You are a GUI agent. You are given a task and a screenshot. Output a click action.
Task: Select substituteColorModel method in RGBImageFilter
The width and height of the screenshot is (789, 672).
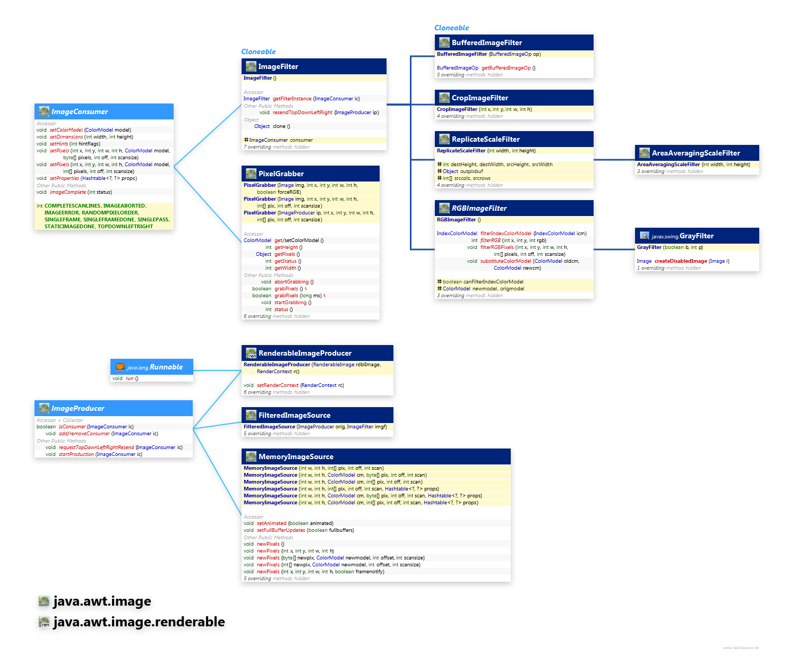pos(505,261)
